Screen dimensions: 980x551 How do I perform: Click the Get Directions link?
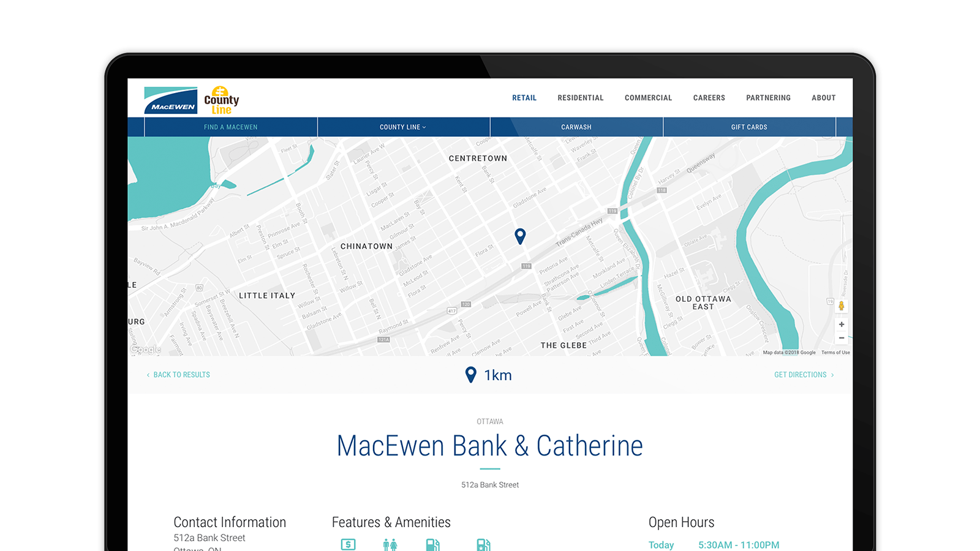click(x=804, y=375)
